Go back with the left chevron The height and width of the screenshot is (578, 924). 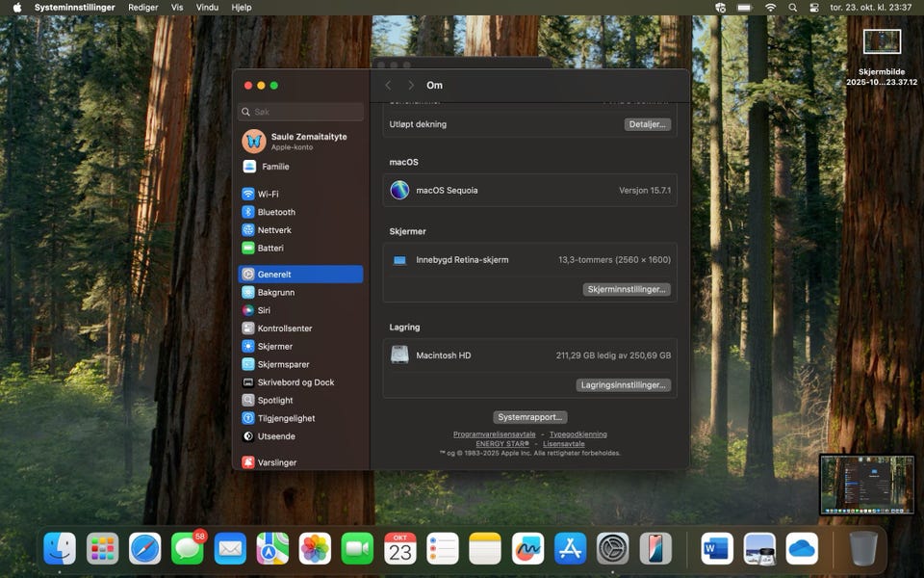(x=388, y=86)
